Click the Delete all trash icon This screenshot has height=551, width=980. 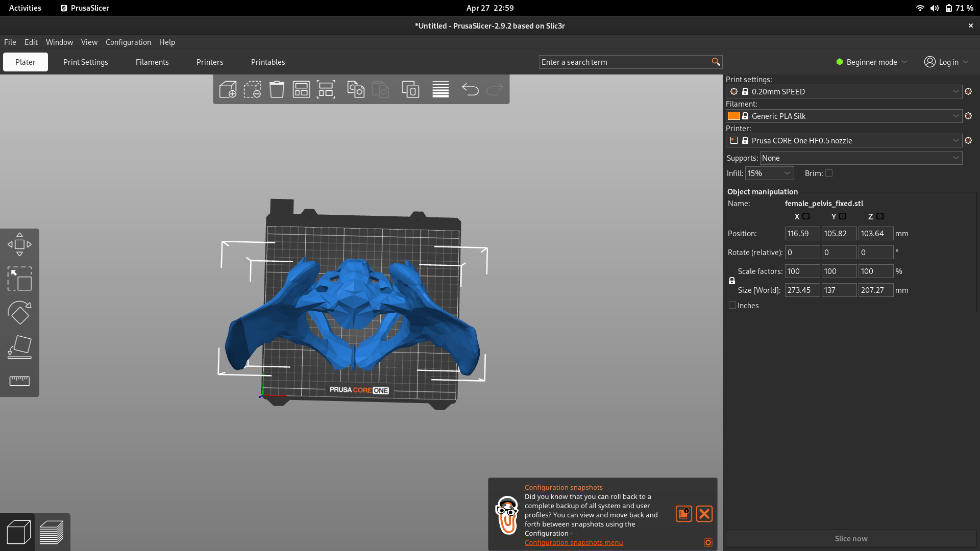point(277,89)
